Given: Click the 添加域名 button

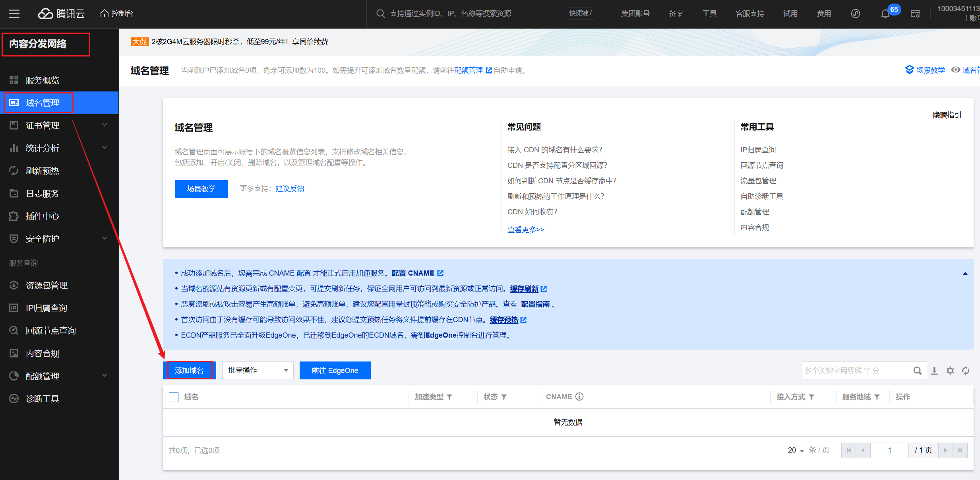Looking at the screenshot, I should tap(189, 370).
